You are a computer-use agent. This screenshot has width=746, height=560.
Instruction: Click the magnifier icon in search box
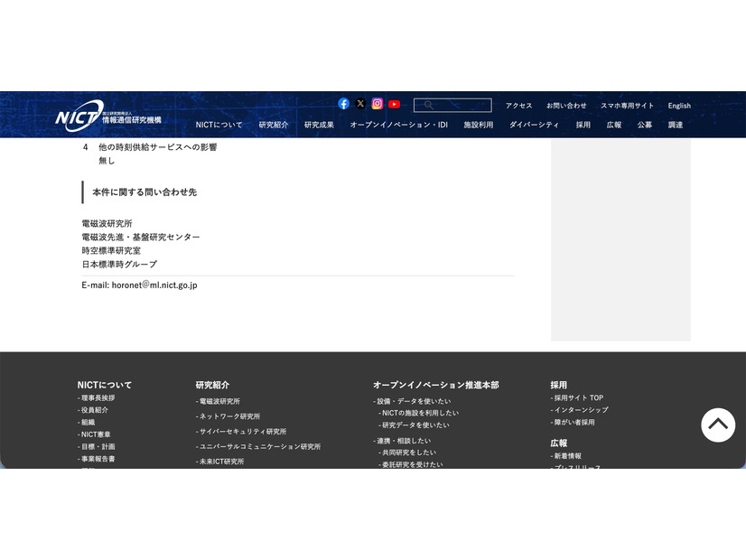(x=429, y=105)
